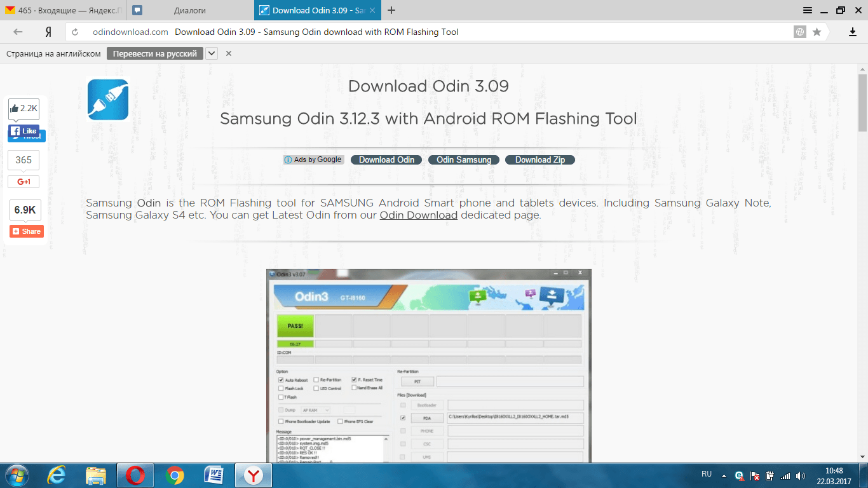868x488 pixels.
Task: Show hidden system tray icons
Action: click(x=723, y=475)
